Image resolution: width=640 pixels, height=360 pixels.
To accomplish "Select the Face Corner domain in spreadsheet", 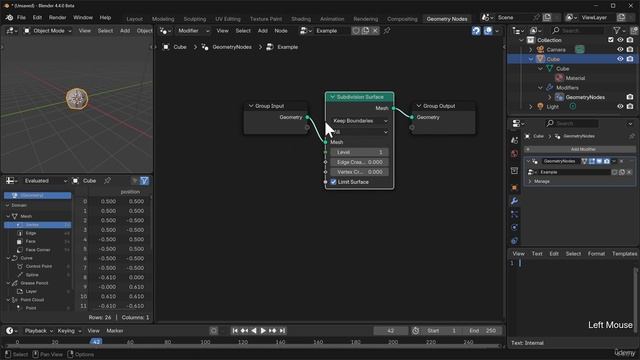I will [x=38, y=250].
